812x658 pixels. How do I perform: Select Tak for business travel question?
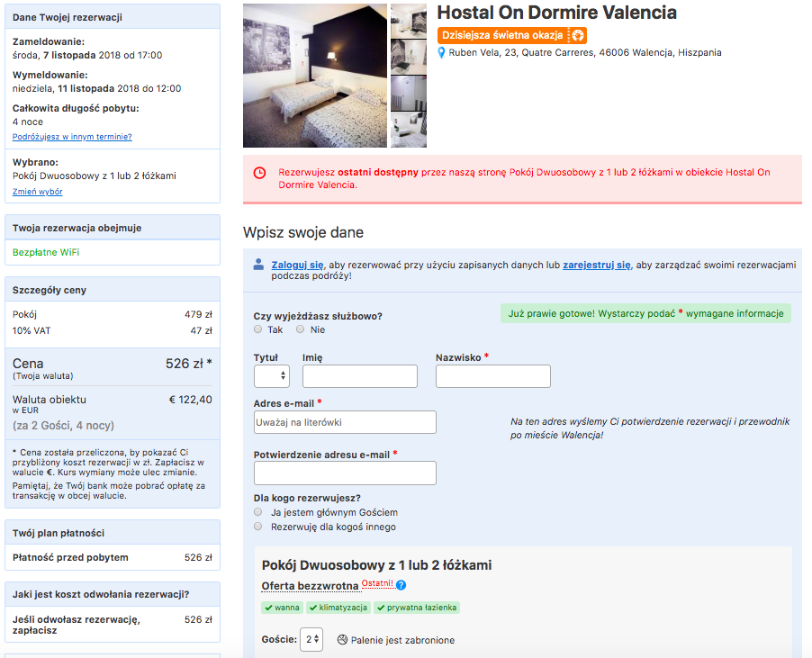tap(258, 329)
